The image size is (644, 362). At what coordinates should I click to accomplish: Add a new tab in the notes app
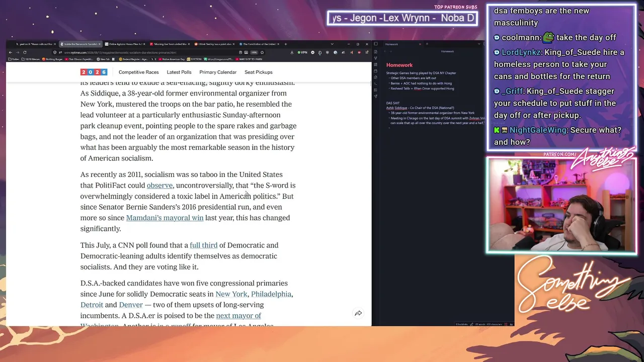(427, 44)
